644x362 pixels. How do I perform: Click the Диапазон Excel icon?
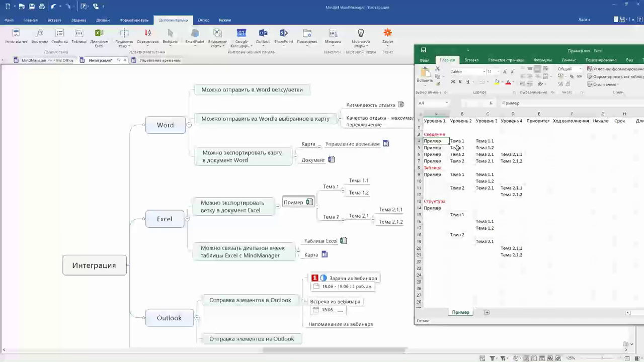click(x=99, y=34)
